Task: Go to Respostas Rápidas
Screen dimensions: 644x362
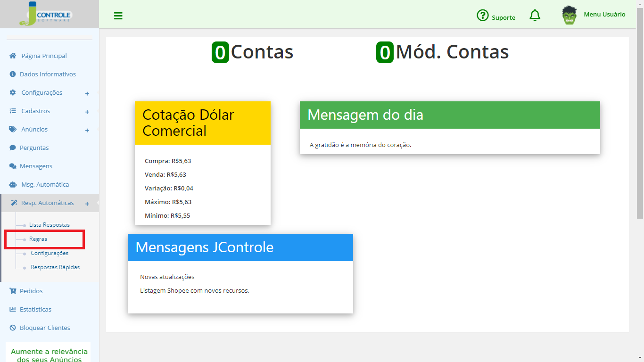Action: point(55,267)
